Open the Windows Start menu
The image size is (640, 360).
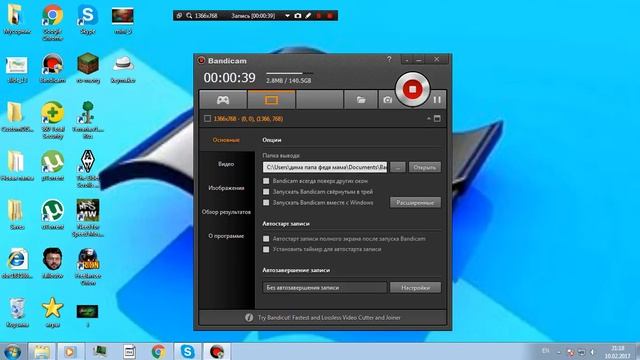point(12,351)
